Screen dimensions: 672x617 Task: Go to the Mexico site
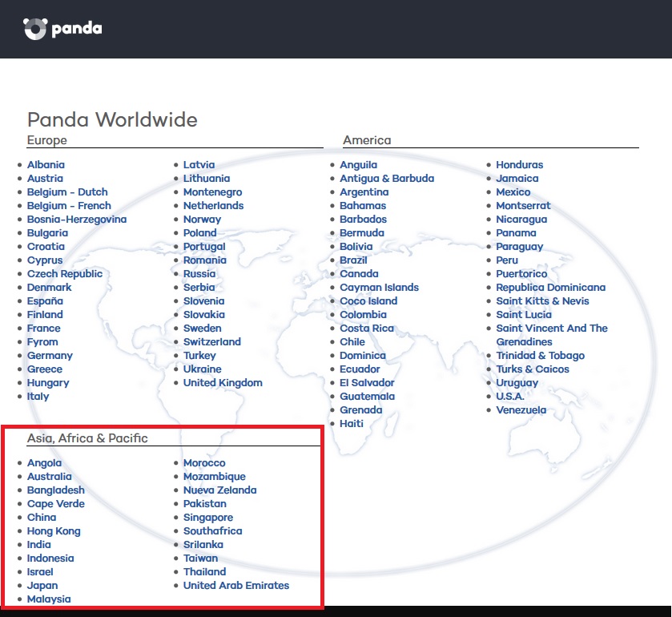point(513,192)
